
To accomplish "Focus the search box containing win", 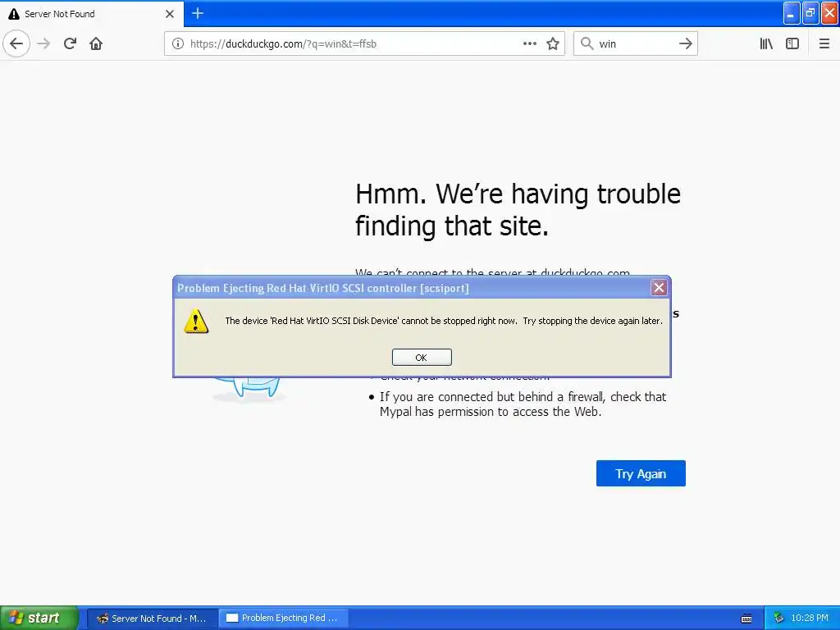I will (x=636, y=43).
